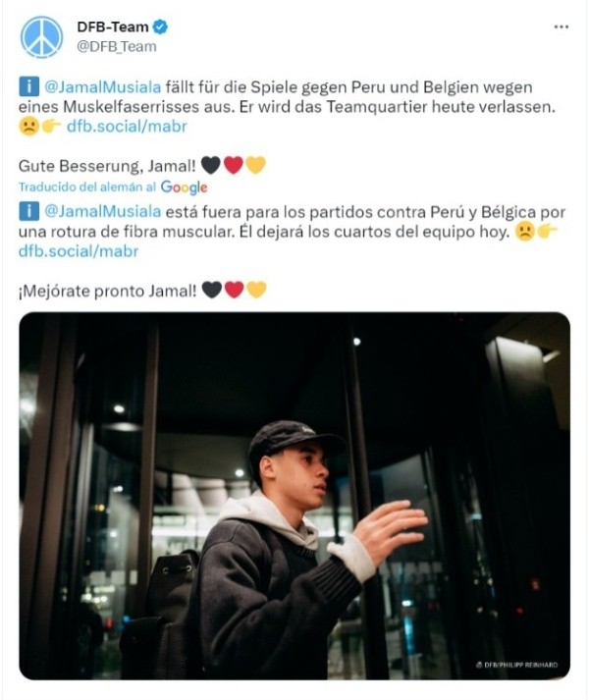Open the DFB-Team peace sign avatar
Viewport: 589px width, 700px height.
pos(41,37)
